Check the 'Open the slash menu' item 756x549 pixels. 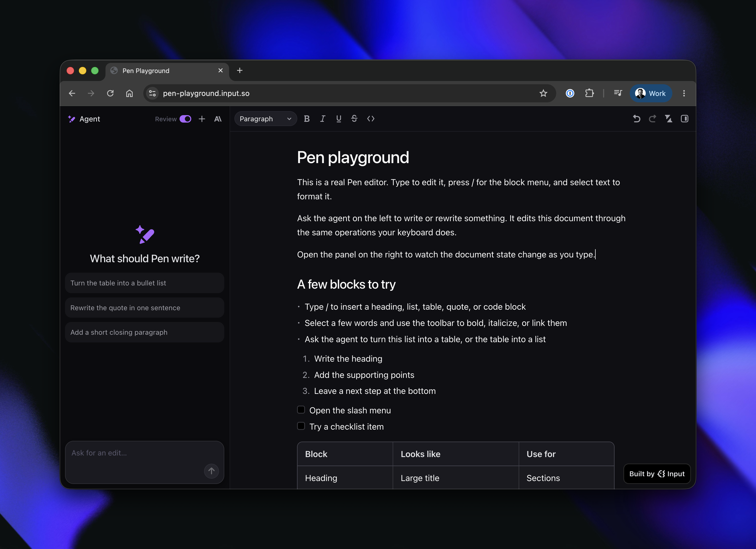[x=301, y=410]
